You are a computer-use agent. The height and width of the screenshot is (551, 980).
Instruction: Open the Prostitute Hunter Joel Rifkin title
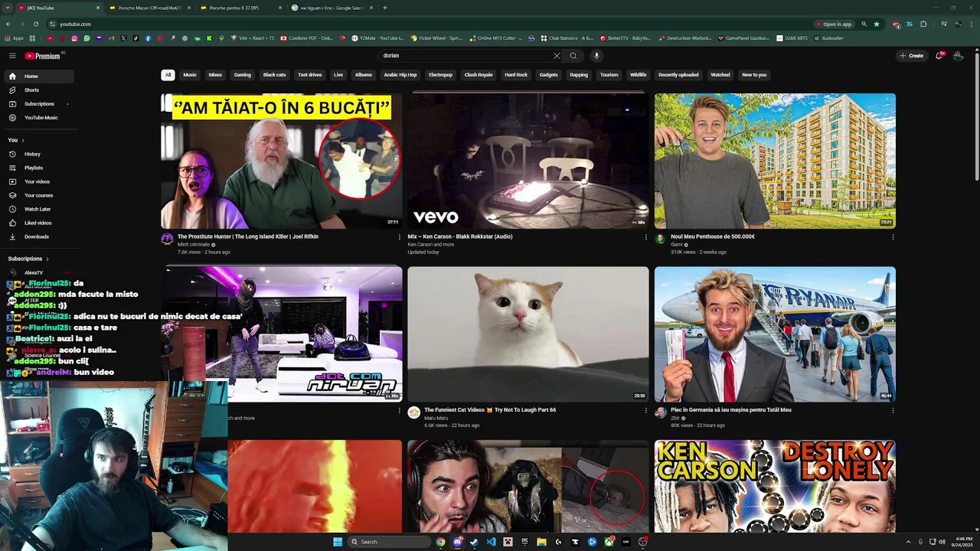tap(248, 236)
